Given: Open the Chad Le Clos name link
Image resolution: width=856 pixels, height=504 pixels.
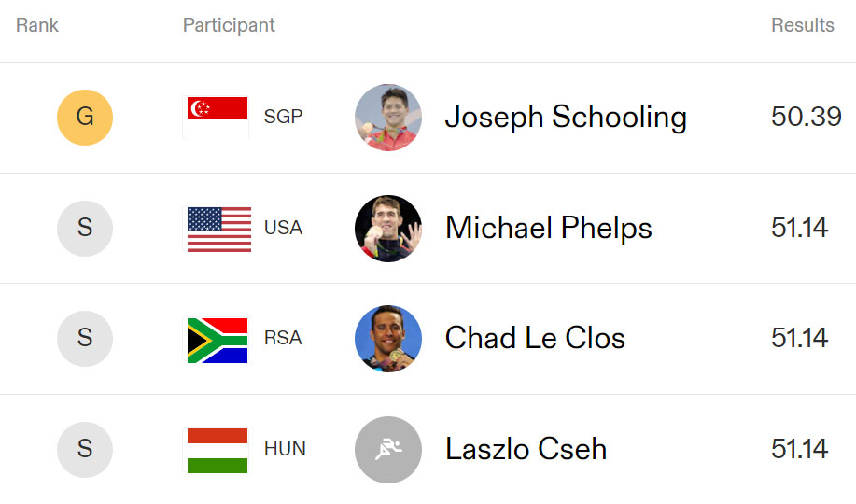Looking at the screenshot, I should click(535, 338).
